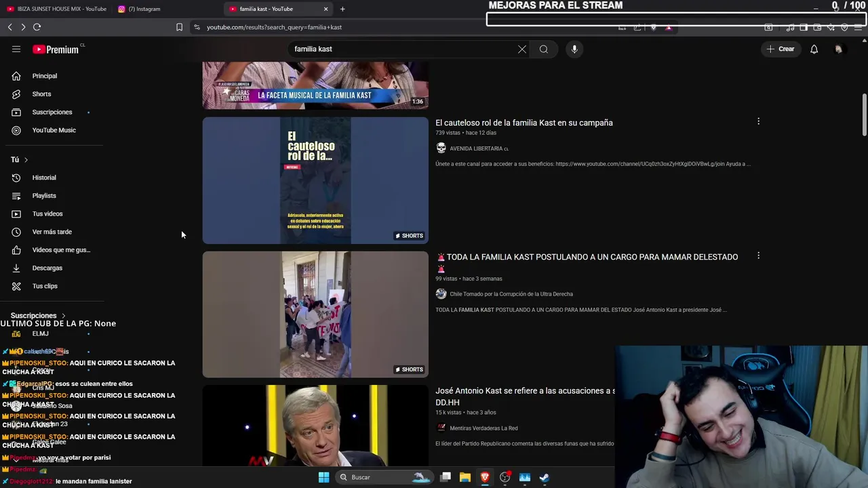Open OBS Studio from the taskbar

click(x=505, y=477)
